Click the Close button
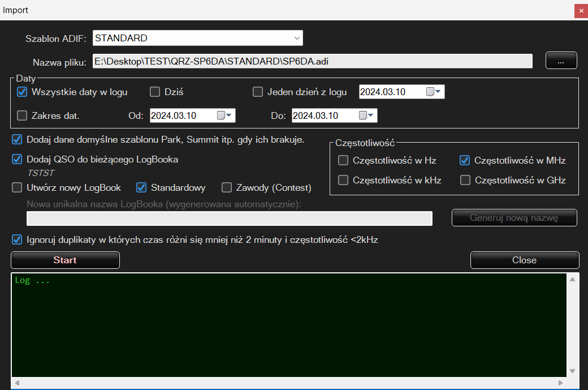The height and width of the screenshot is (390, 588). point(524,260)
